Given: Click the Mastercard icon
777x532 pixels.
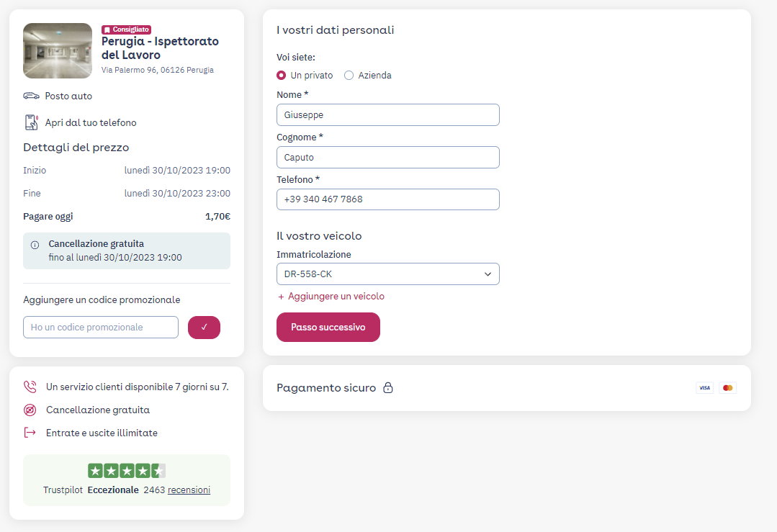Looking at the screenshot, I should tap(727, 388).
